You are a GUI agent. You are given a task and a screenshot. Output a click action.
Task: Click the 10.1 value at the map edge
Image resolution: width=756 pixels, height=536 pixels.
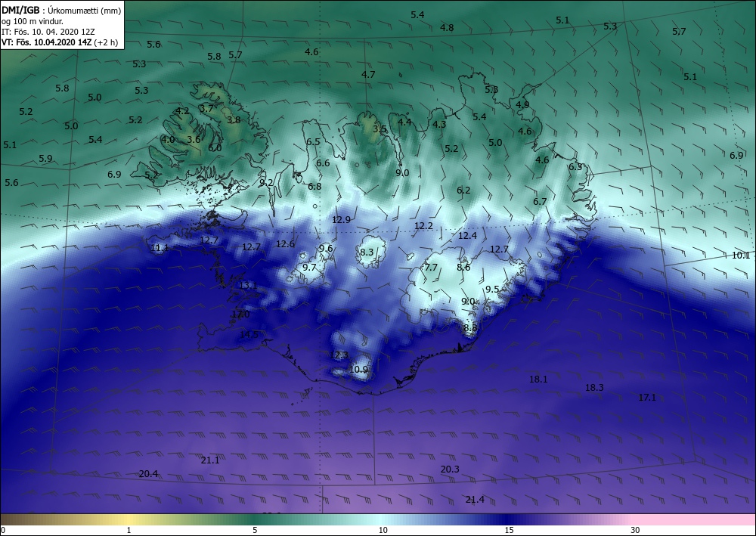click(741, 256)
